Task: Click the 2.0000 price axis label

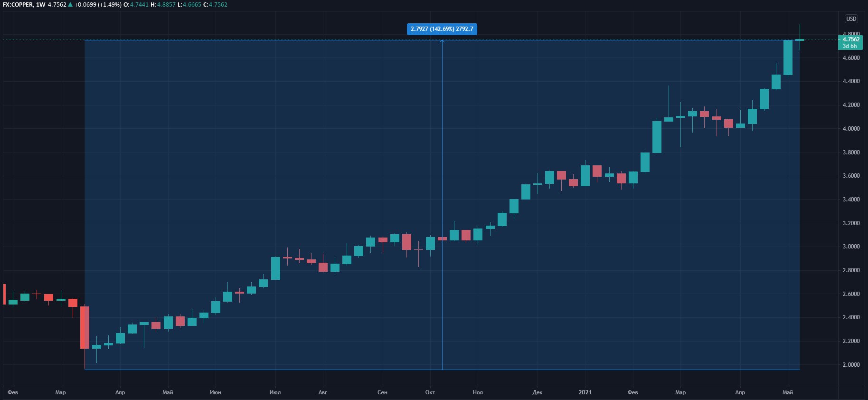Action: click(x=850, y=365)
